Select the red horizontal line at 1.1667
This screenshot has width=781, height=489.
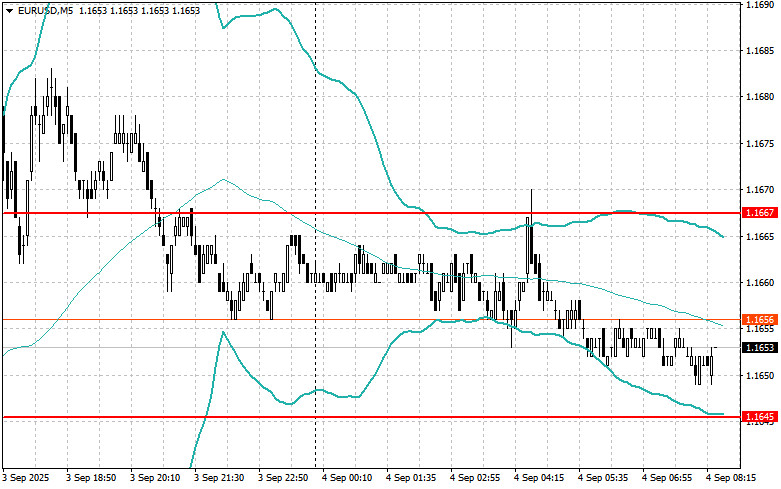[x=372, y=213]
